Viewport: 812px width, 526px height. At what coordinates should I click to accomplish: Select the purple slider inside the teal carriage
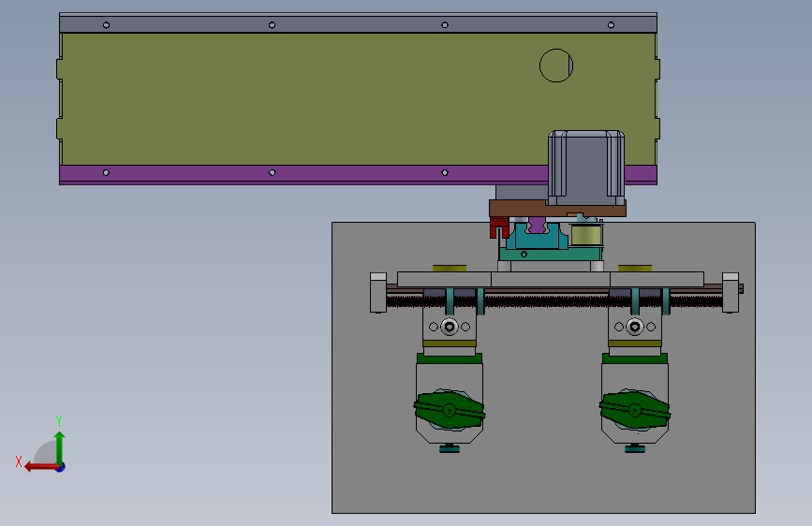coord(537,226)
